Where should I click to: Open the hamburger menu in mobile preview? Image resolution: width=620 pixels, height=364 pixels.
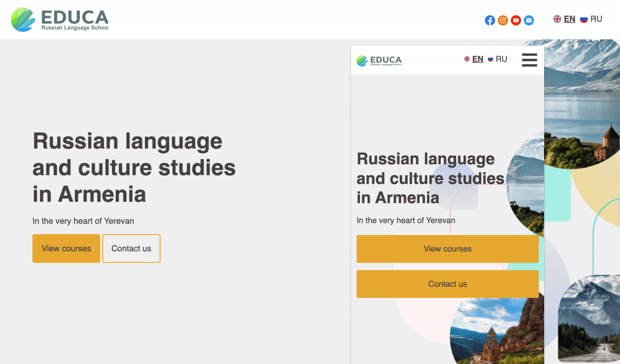pos(529,60)
